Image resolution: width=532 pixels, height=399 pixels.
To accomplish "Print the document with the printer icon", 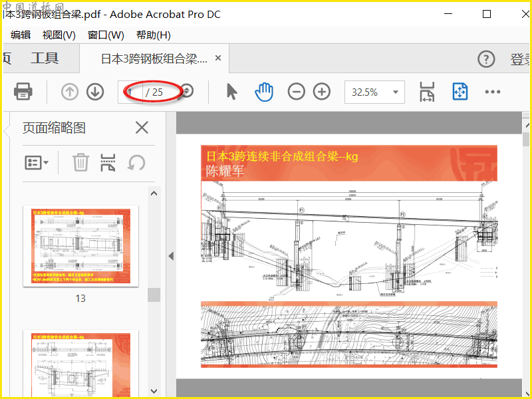I will point(23,92).
